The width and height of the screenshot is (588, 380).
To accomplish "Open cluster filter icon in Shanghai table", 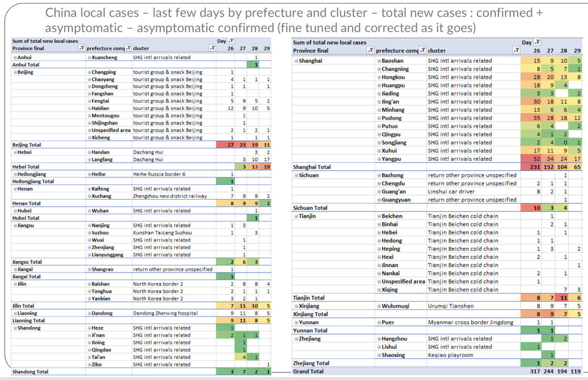I will point(515,51).
